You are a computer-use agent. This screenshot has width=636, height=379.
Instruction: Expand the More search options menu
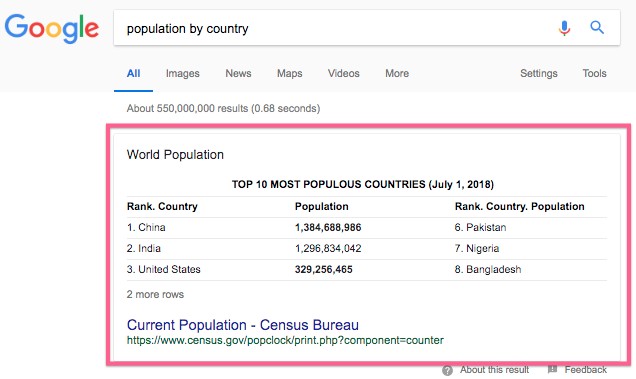coord(397,73)
